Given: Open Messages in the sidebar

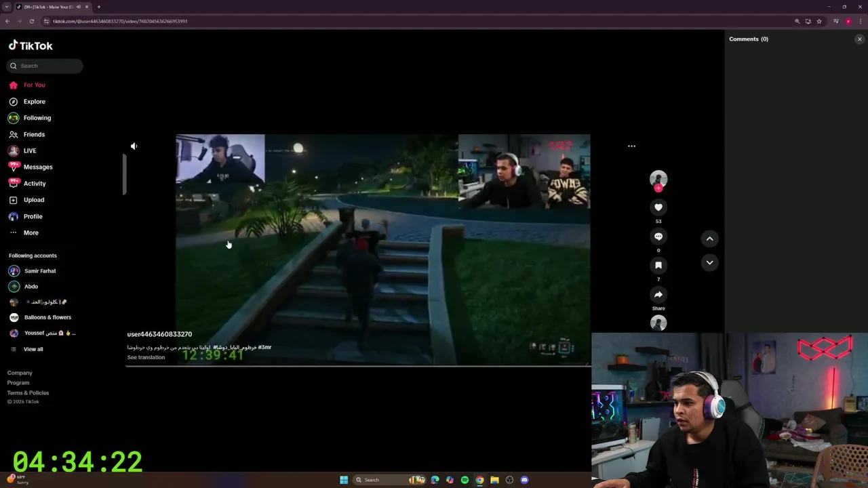Looking at the screenshot, I should [x=30, y=167].
